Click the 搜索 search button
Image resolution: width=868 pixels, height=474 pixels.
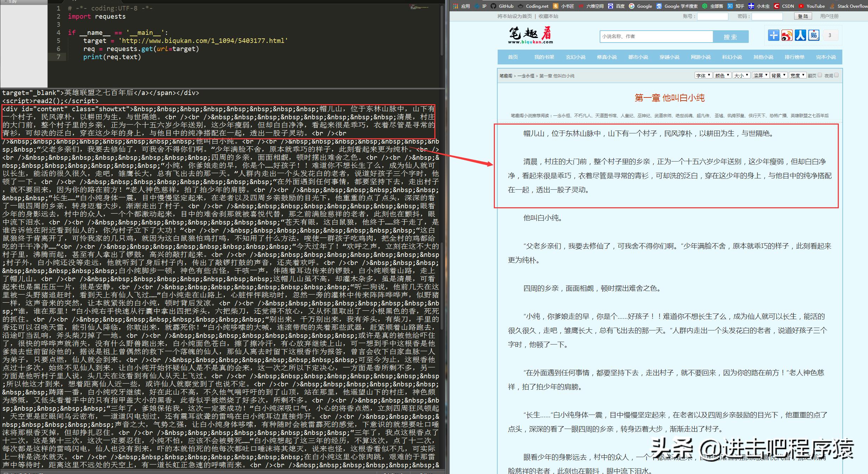coord(730,37)
